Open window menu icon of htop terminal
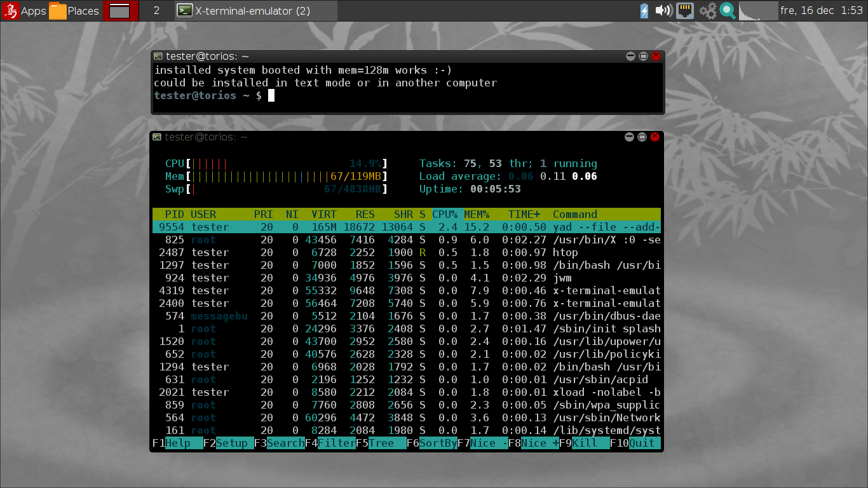 pos(158,137)
